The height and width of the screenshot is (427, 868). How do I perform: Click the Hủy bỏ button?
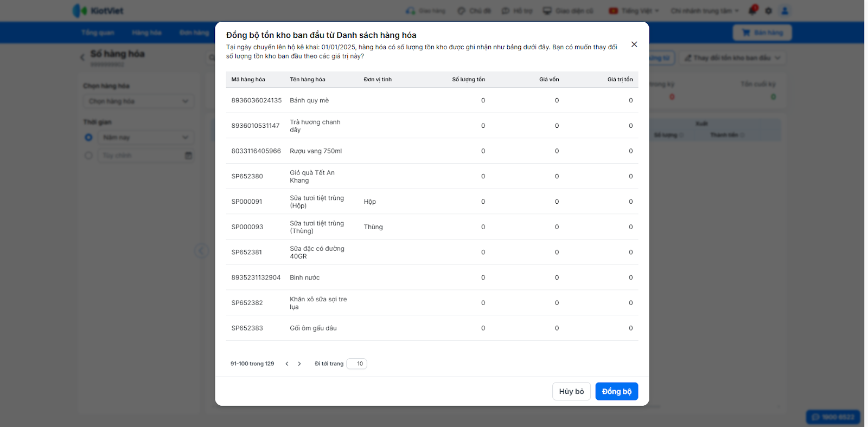571,391
